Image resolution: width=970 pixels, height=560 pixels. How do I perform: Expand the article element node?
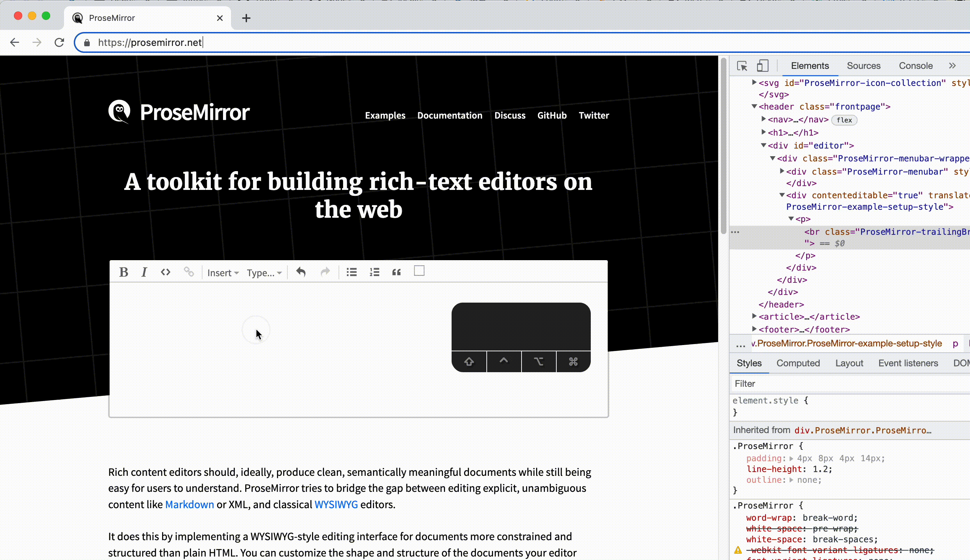tap(754, 316)
